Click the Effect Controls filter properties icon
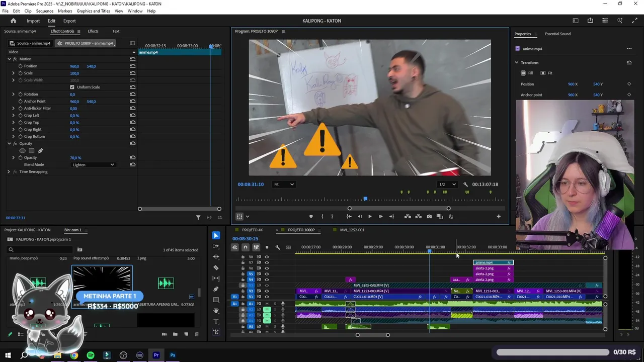The image size is (644, 362). point(198,218)
